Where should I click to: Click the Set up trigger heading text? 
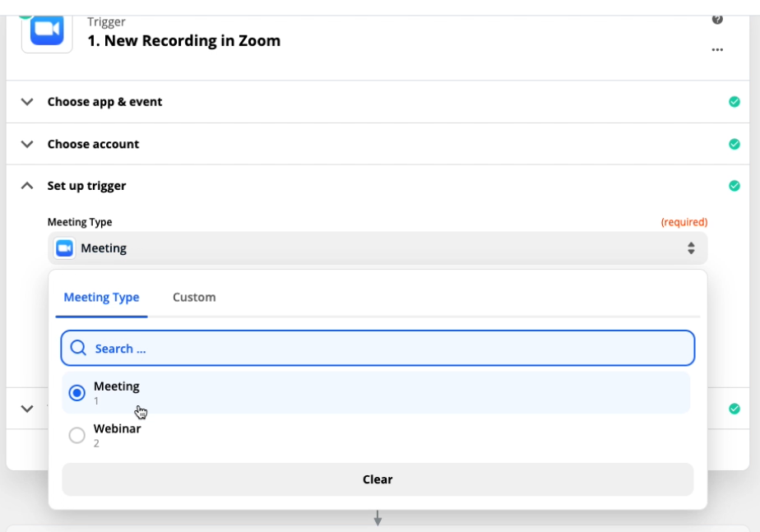point(86,186)
